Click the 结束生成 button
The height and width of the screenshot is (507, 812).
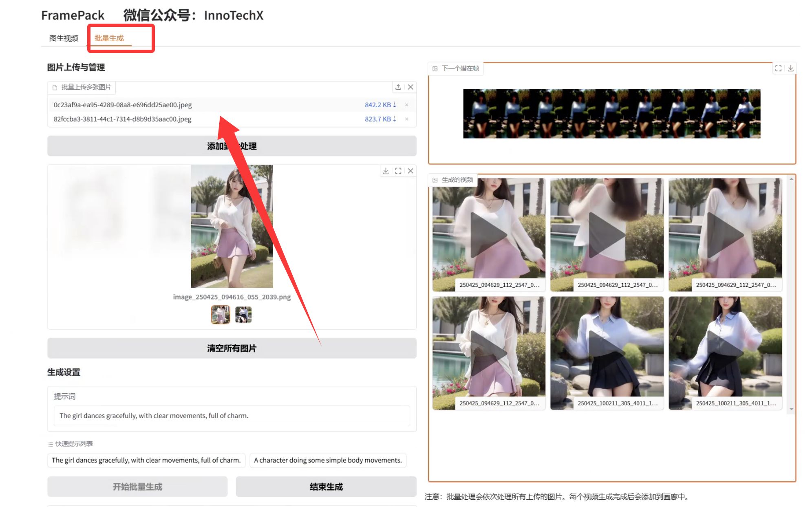coord(326,487)
